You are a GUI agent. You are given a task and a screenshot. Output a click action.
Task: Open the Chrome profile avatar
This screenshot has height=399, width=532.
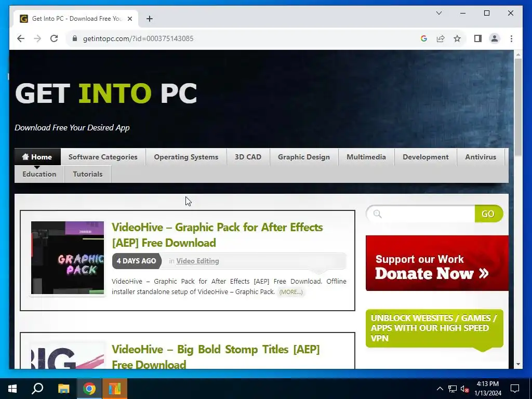495,38
